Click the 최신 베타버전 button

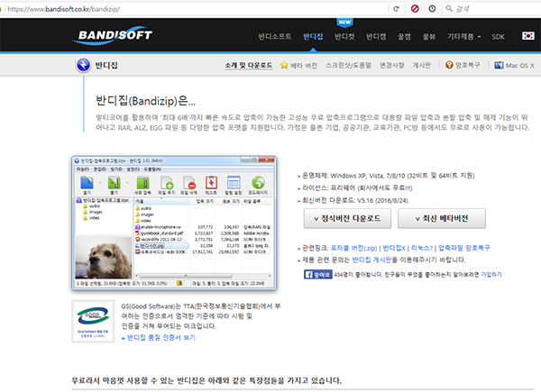(x=442, y=218)
